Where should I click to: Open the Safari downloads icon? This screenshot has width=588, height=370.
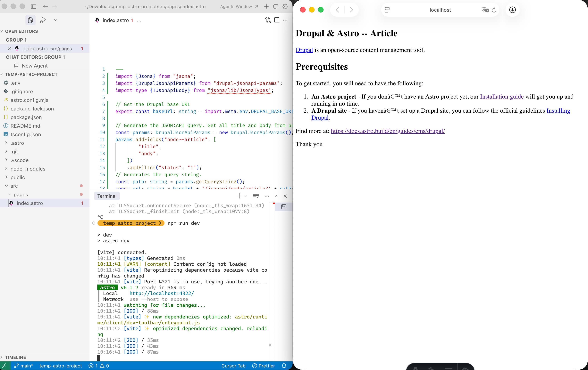[x=512, y=10]
